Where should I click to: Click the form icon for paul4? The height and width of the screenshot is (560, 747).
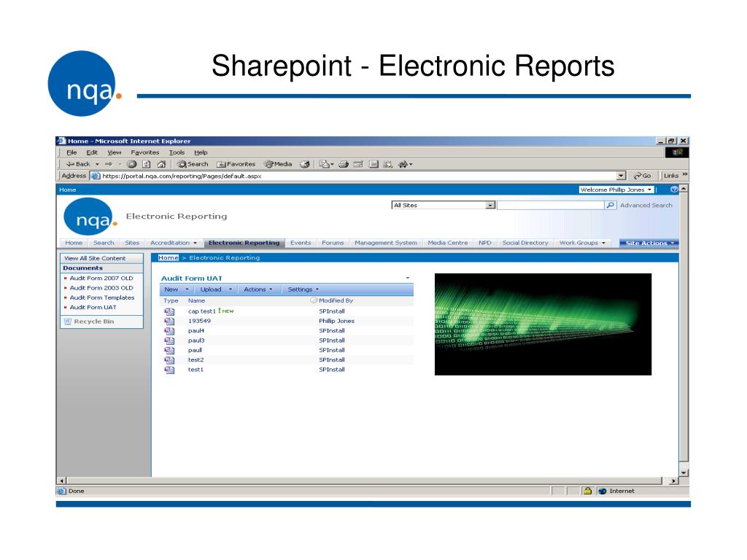[x=169, y=331]
